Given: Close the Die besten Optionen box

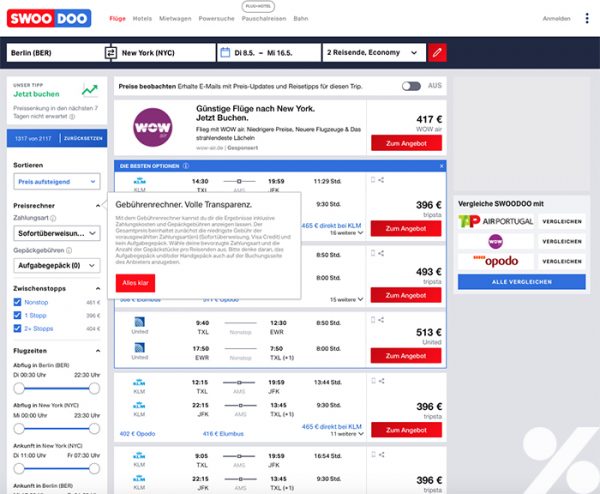Looking at the screenshot, I should click(442, 166).
